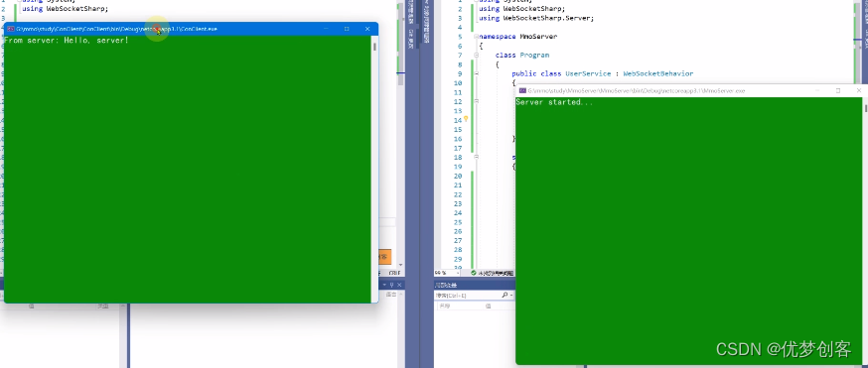Click 'UserService' class name in code
Image resolution: width=868 pixels, height=368 pixels.
pyautogui.click(x=588, y=73)
